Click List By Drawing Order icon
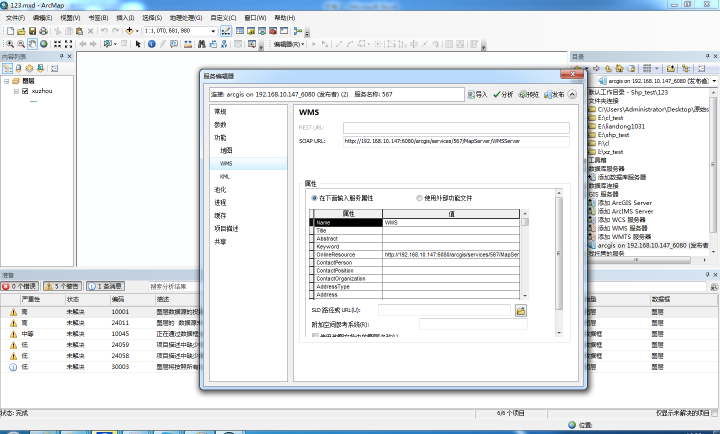Image resolution: width=720 pixels, height=434 pixels. pos(7,68)
